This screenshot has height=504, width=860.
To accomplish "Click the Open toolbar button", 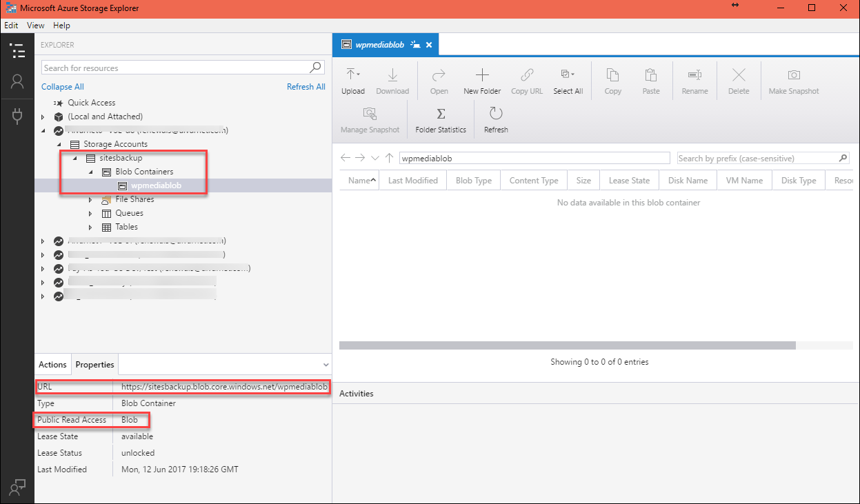I will click(x=439, y=81).
